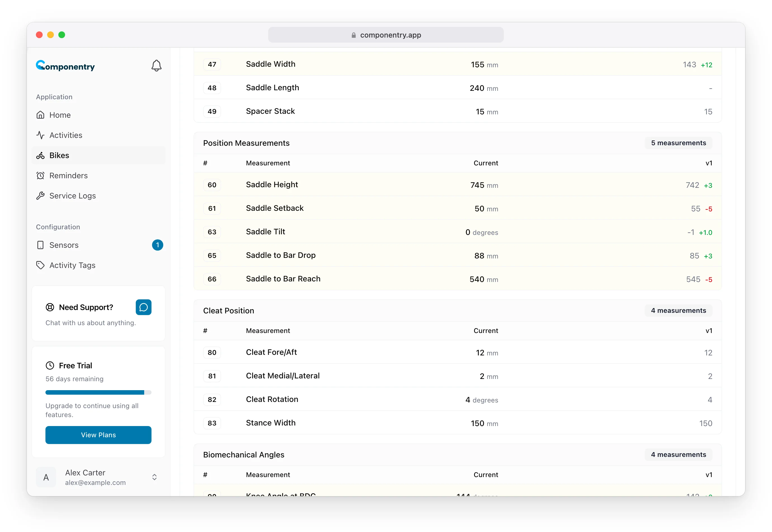Click the Saddle Setback measurement name
The image size is (772, 532).
coord(275,208)
